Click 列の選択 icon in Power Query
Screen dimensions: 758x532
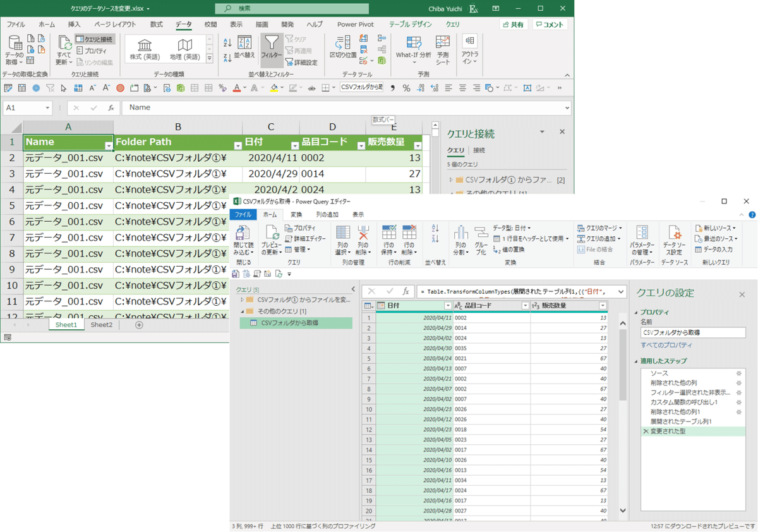point(343,240)
